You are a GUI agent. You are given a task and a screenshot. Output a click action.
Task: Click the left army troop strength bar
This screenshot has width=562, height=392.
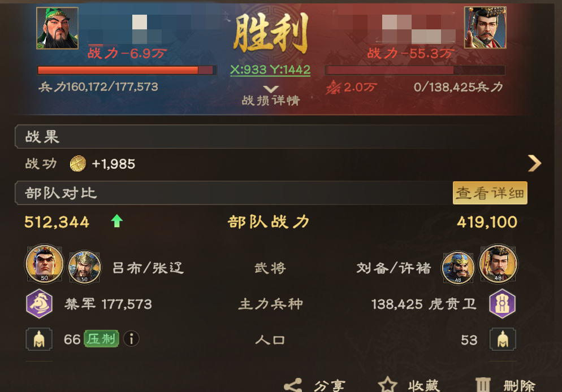[x=127, y=70]
